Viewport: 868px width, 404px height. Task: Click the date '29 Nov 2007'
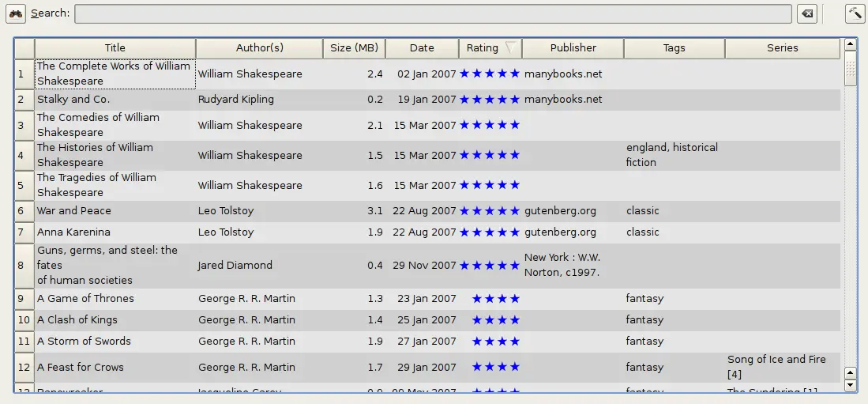pyautogui.click(x=425, y=266)
